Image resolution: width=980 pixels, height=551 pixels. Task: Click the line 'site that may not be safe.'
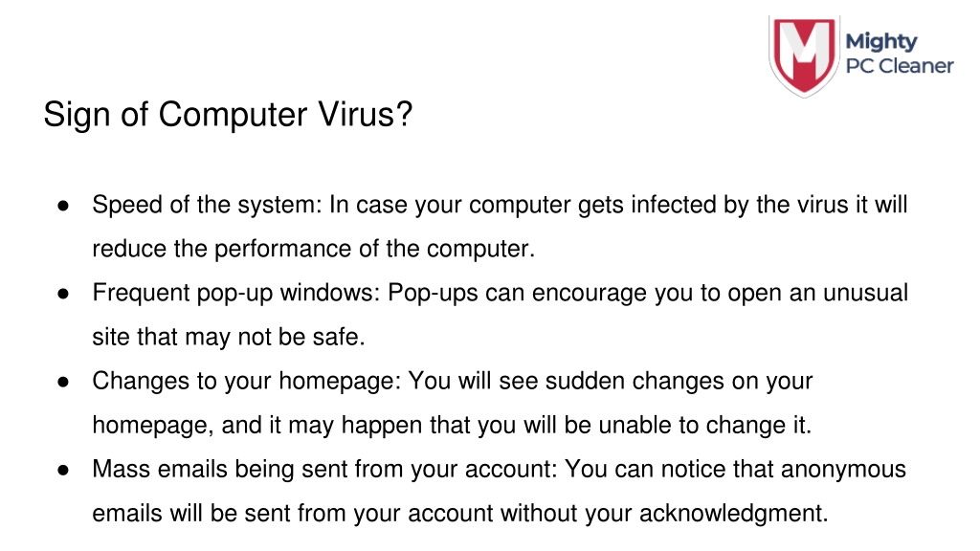pyautogui.click(x=229, y=337)
